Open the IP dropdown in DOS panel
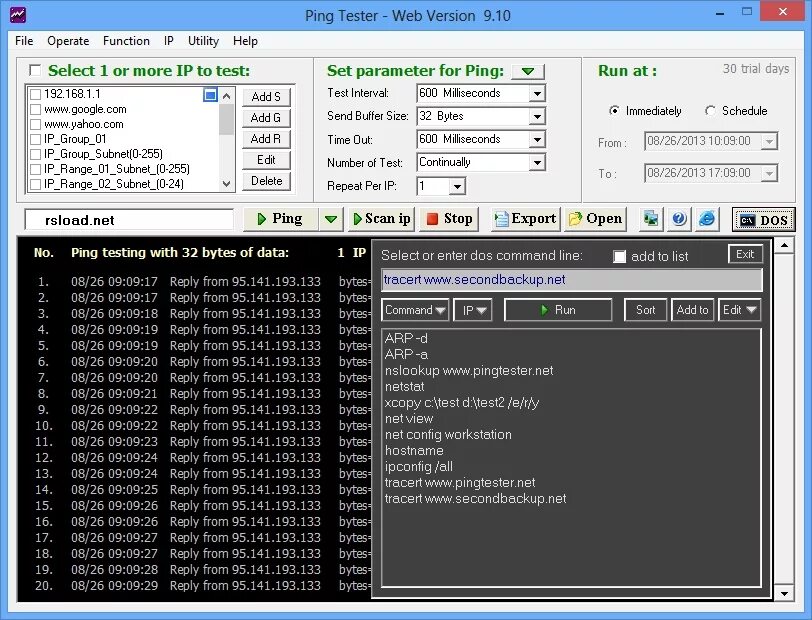 click(x=473, y=310)
